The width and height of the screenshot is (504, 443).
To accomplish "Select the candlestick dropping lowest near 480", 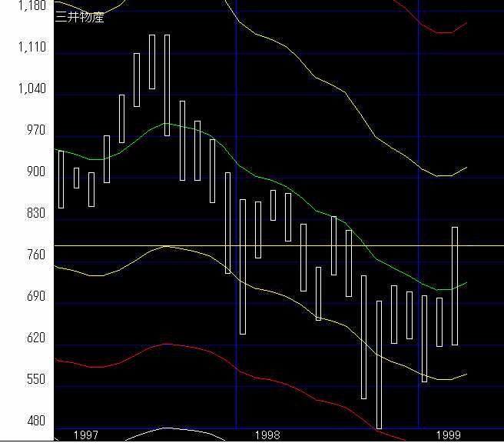I will click(x=379, y=365).
